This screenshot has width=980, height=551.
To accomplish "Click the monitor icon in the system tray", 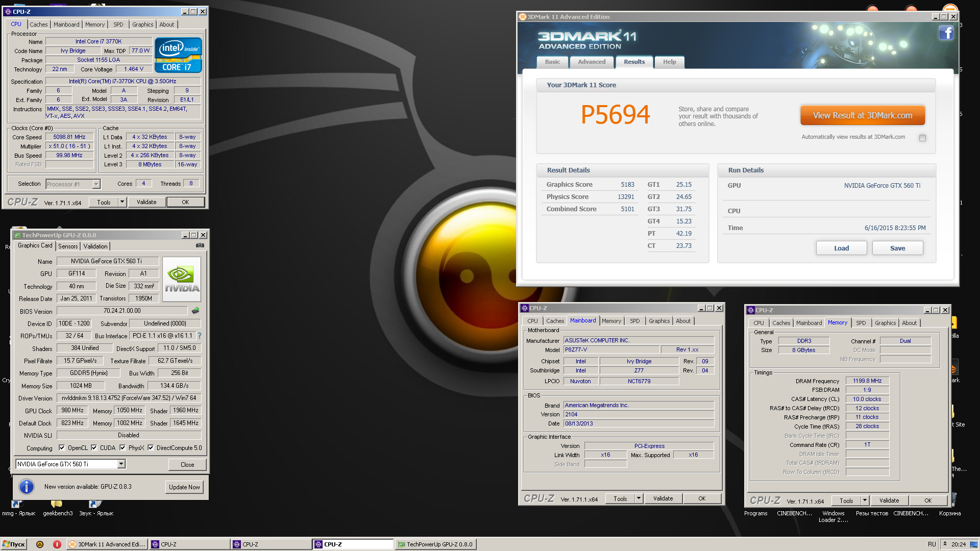I will [x=974, y=544].
